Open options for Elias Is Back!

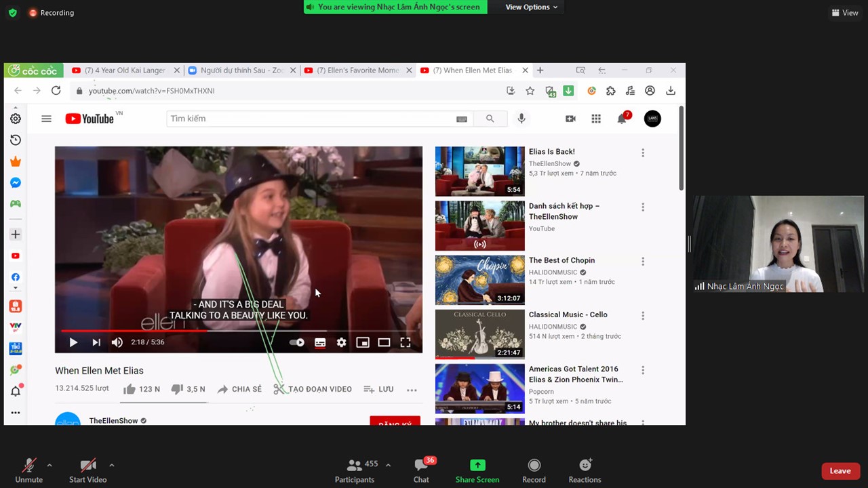coord(643,153)
